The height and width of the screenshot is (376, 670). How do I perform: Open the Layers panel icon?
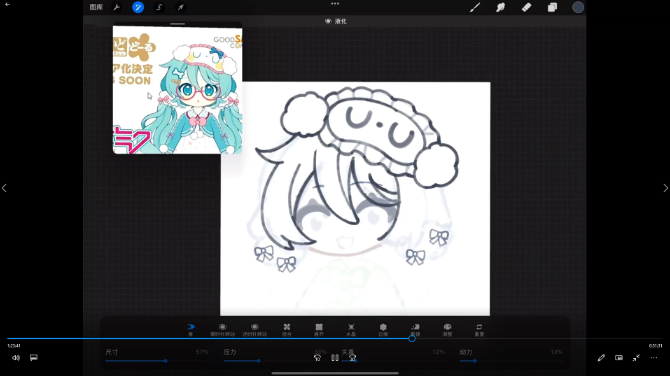coord(552,7)
